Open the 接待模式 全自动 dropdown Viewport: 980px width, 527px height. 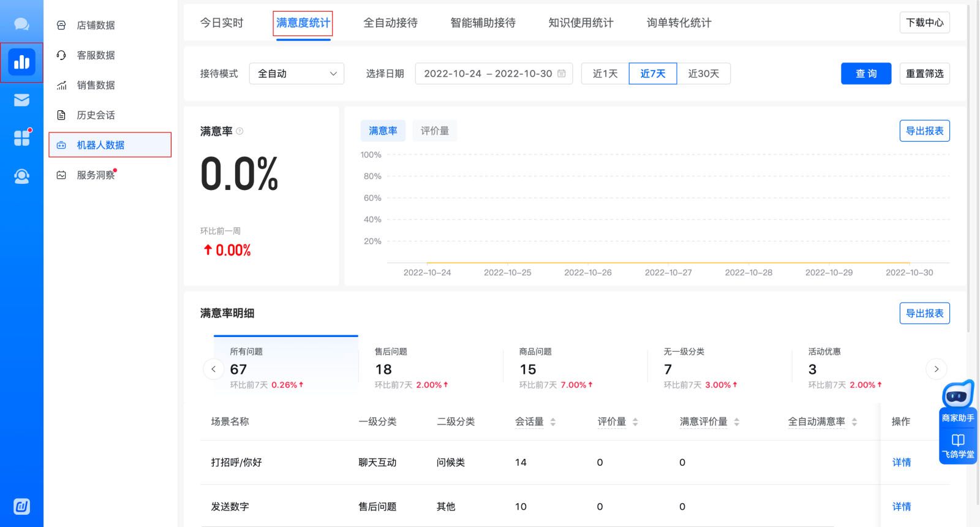point(296,74)
